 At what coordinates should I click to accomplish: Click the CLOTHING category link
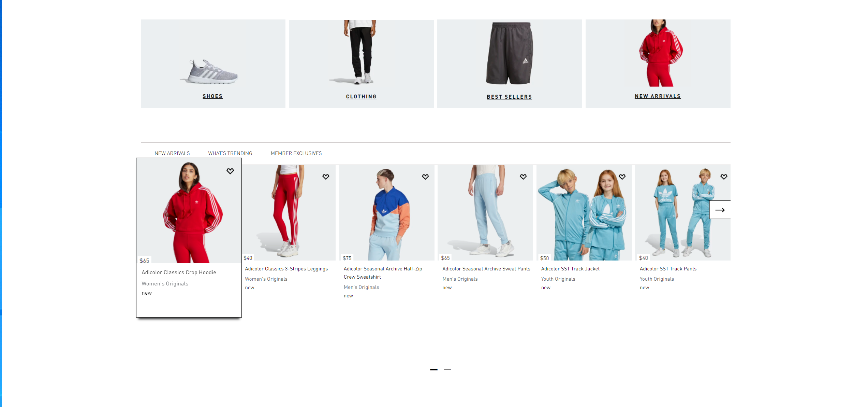361,96
